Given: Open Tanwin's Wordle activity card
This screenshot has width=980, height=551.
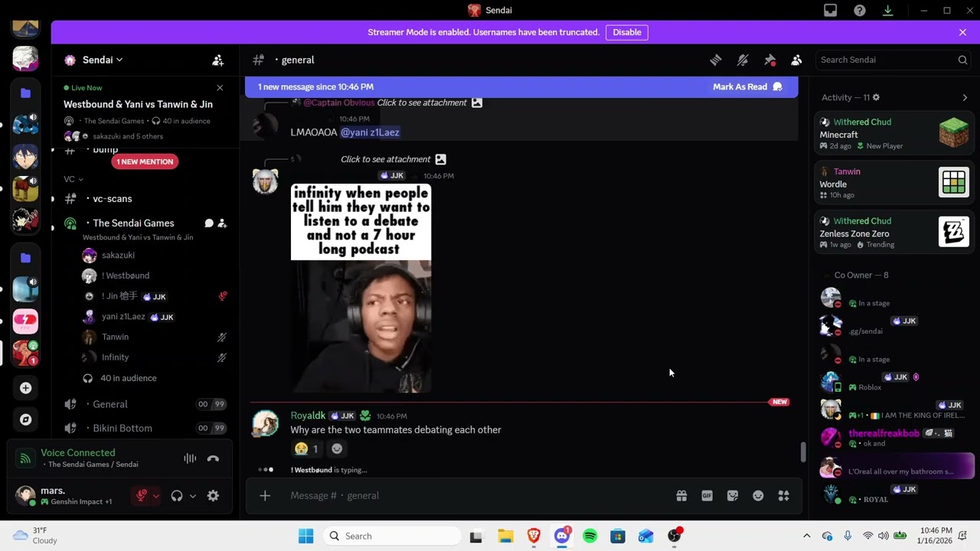Looking at the screenshot, I should pos(894,184).
